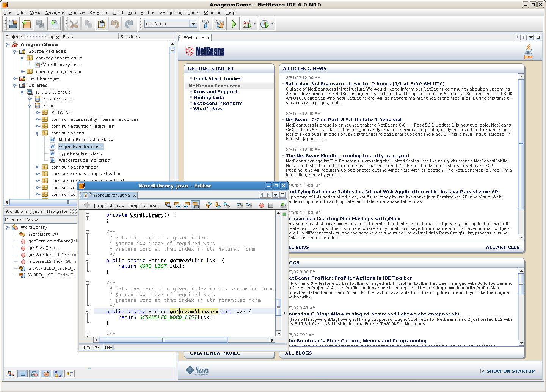Click the Redo arrow icon
The width and height of the screenshot is (546, 392).
pyautogui.click(x=129, y=24)
